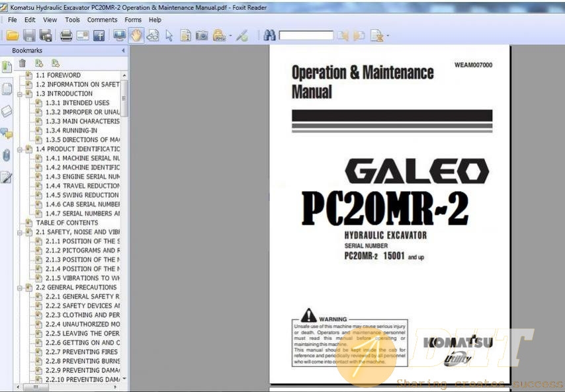Click the Facebook share icon
Screen dimensions: 565x392
99,35
